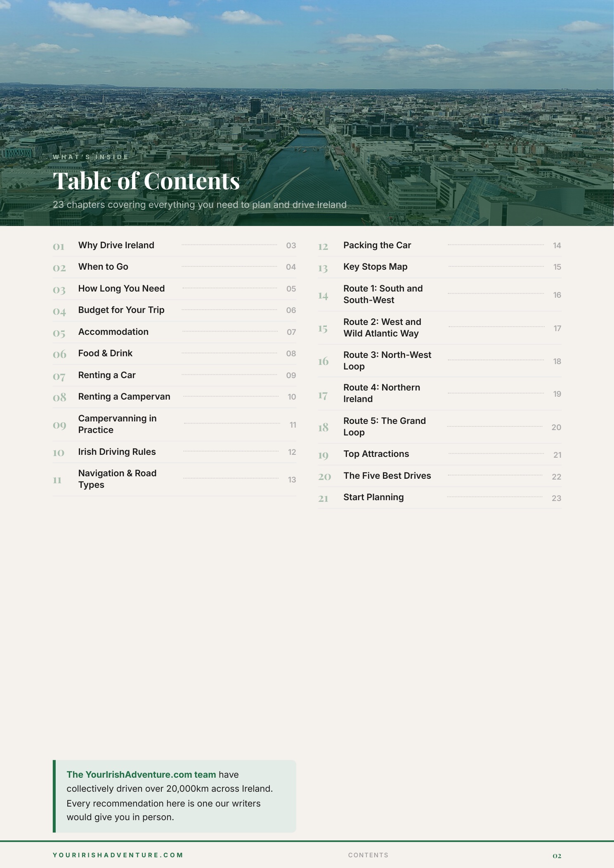614x868 pixels.
Task: Click 'Route 5: The Grand Loop' entry
Action: coord(439,427)
